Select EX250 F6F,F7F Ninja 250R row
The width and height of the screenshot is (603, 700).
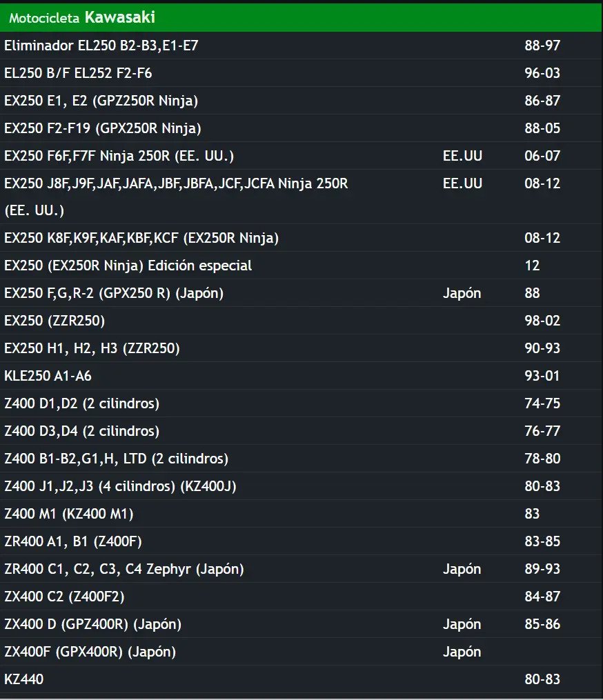(x=301, y=156)
